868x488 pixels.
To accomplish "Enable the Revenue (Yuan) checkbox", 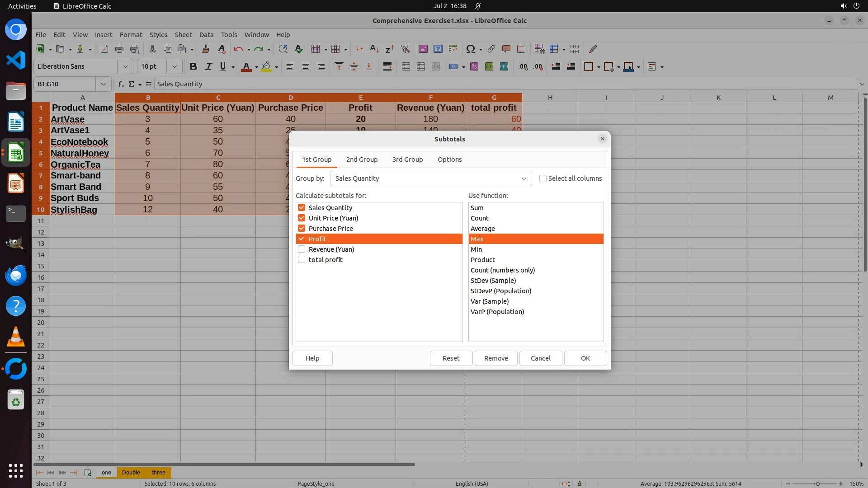I will (x=302, y=249).
